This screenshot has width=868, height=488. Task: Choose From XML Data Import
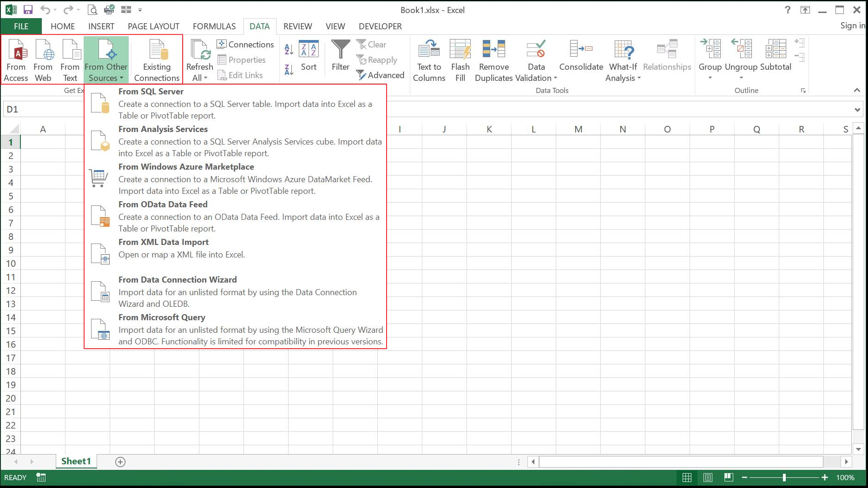(236, 254)
